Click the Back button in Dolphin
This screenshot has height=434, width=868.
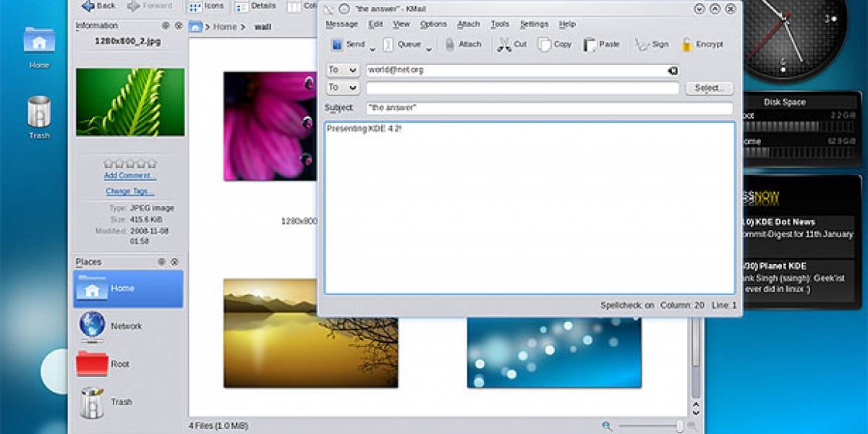pyautogui.click(x=98, y=6)
